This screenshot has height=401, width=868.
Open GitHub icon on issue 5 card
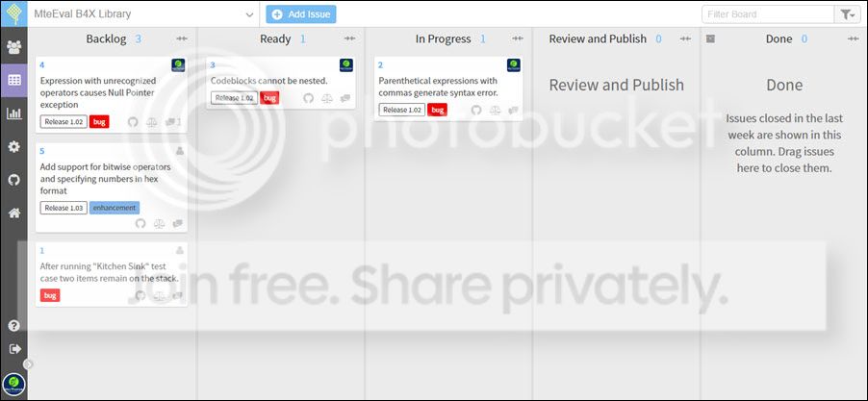click(140, 223)
